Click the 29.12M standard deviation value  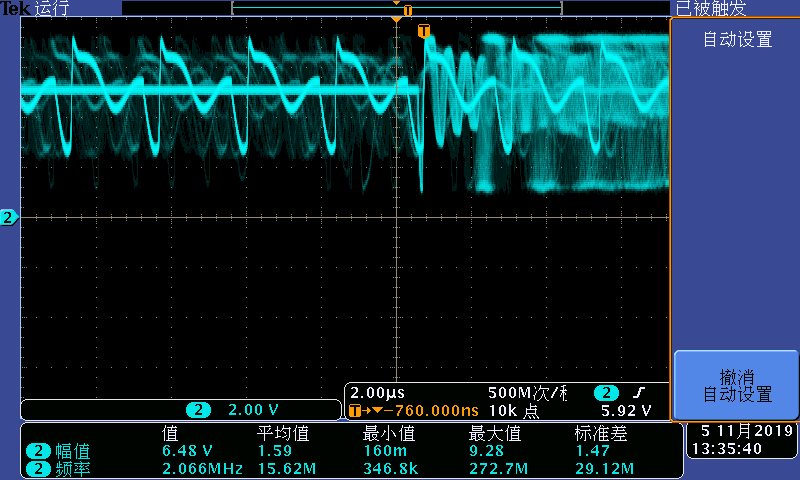click(605, 468)
